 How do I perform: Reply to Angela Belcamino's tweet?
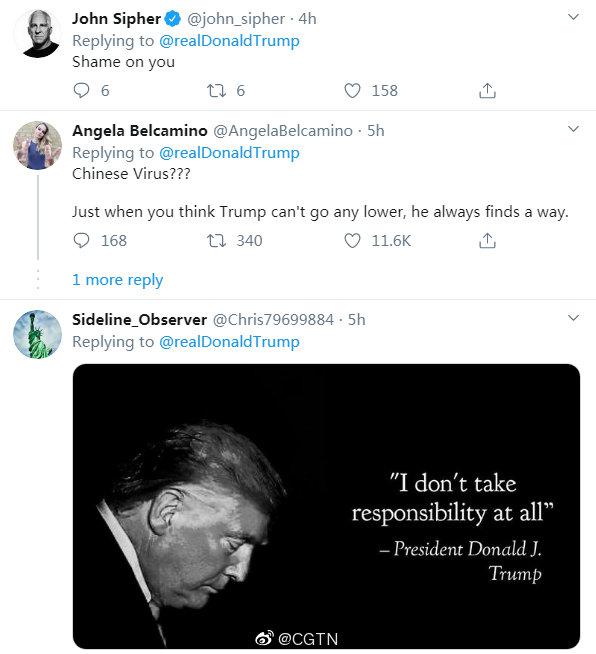tap(81, 241)
